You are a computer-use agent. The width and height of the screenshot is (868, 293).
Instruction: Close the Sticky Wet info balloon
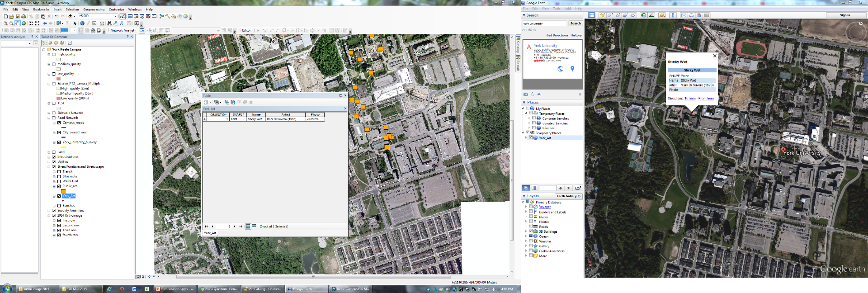tap(714, 56)
